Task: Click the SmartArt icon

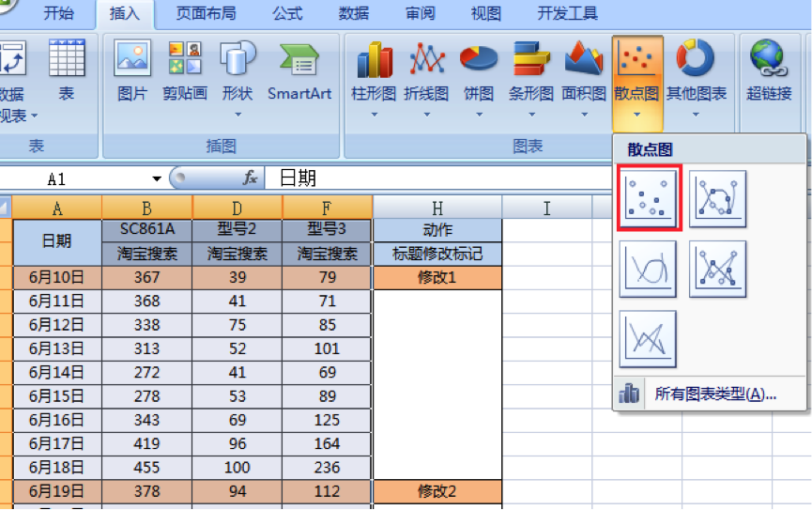Action: click(x=299, y=61)
